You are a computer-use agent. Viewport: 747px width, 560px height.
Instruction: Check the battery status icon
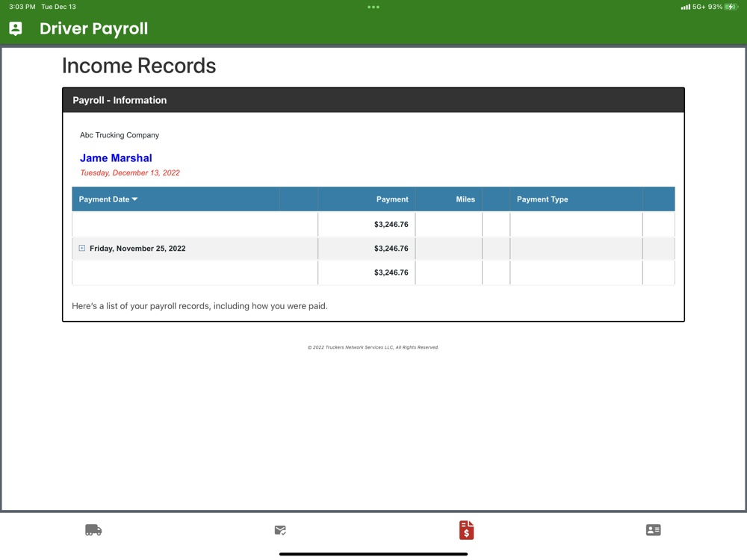(731, 7)
